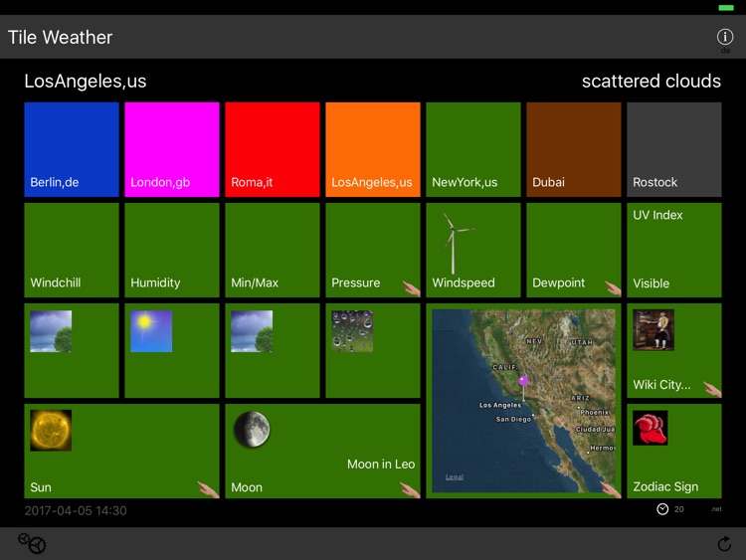This screenshot has width=746, height=560.
Task: Click the pointing hand on the map tile
Action: pyautogui.click(x=611, y=489)
